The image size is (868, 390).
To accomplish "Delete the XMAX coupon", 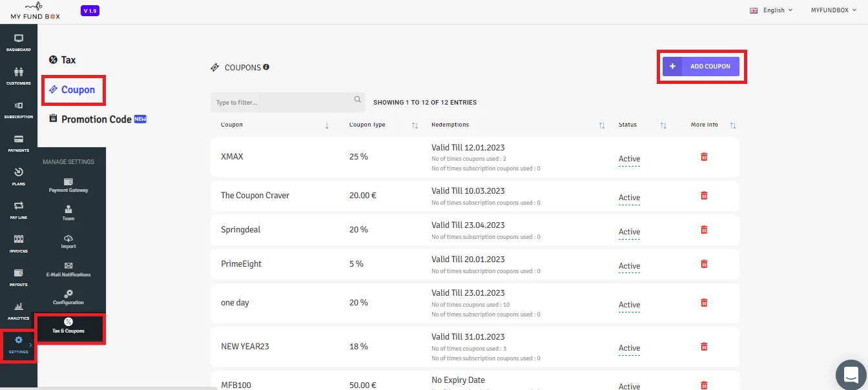I will coord(704,157).
